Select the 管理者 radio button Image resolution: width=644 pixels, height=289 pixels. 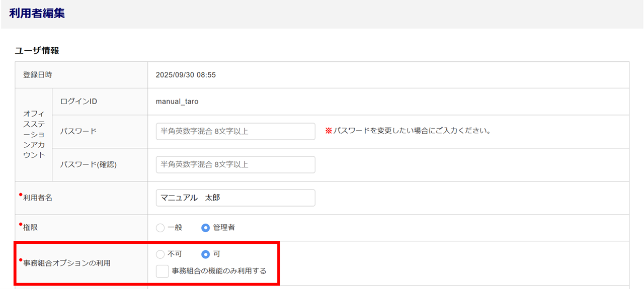coord(205,228)
